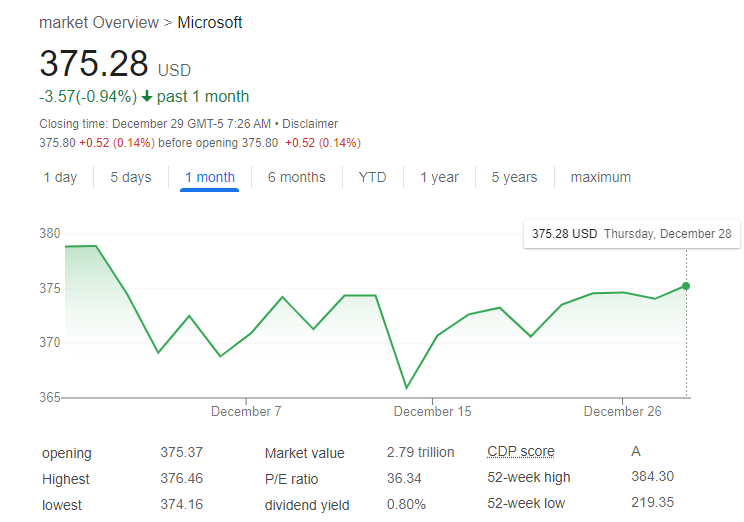Click the December 26 axis label
The width and height of the screenshot is (744, 522).
pos(622,411)
